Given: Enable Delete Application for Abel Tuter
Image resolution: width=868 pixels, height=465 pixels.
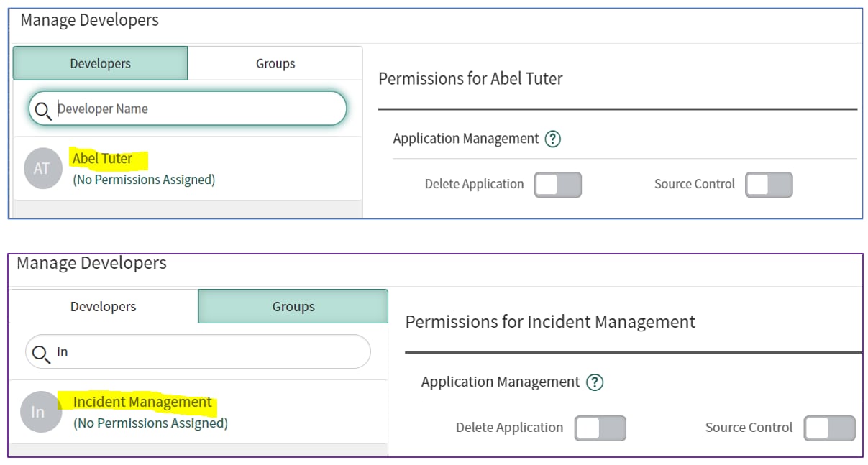Looking at the screenshot, I should click(x=557, y=184).
